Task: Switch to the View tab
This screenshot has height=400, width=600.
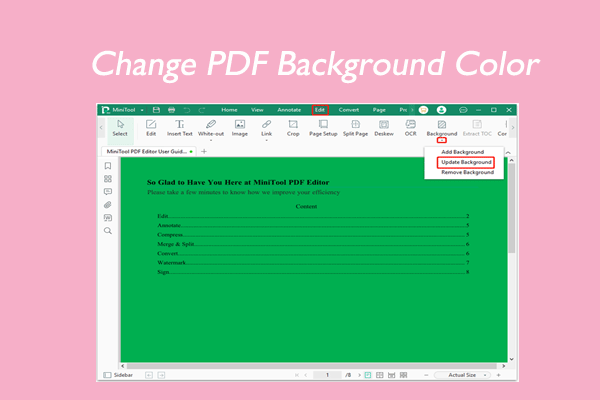Action: [x=257, y=110]
